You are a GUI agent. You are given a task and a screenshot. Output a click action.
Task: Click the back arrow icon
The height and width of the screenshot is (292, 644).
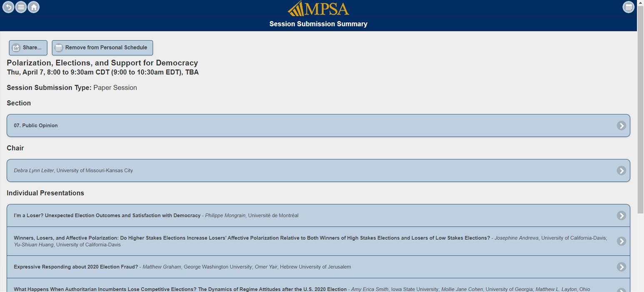[x=8, y=7]
